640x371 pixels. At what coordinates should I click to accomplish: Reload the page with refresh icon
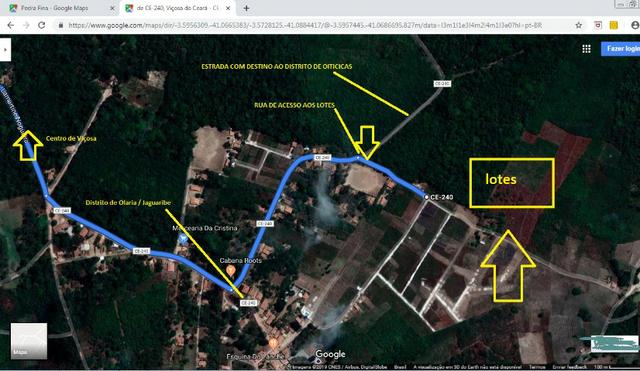click(x=41, y=25)
